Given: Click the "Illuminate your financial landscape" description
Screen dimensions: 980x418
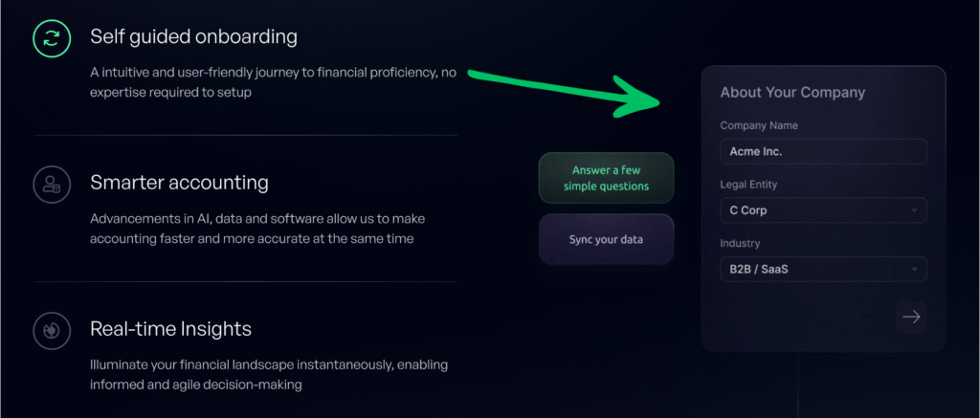Looking at the screenshot, I should coord(268,374).
